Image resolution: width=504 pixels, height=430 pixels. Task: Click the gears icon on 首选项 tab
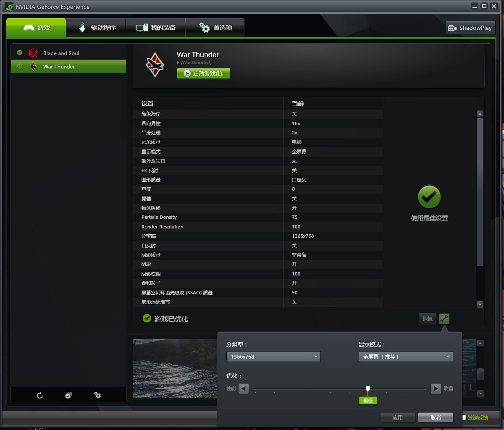coord(205,28)
